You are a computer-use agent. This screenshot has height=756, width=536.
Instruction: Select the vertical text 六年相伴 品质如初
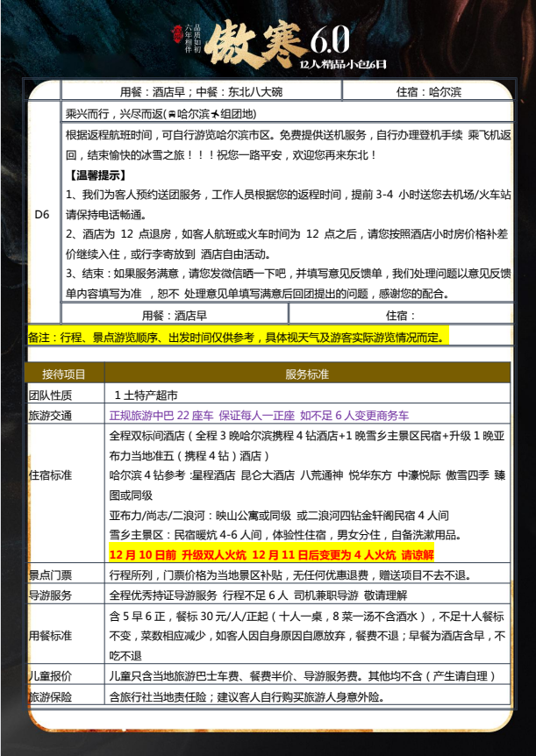192,38
